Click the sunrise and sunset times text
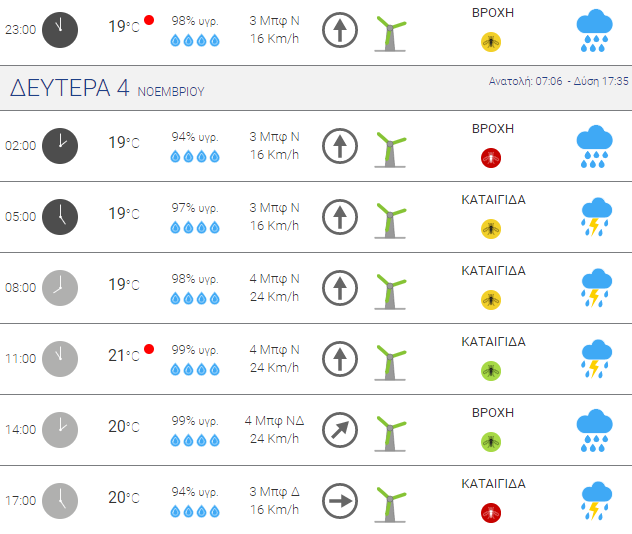Viewport: 632px width, 534px height. [559, 81]
